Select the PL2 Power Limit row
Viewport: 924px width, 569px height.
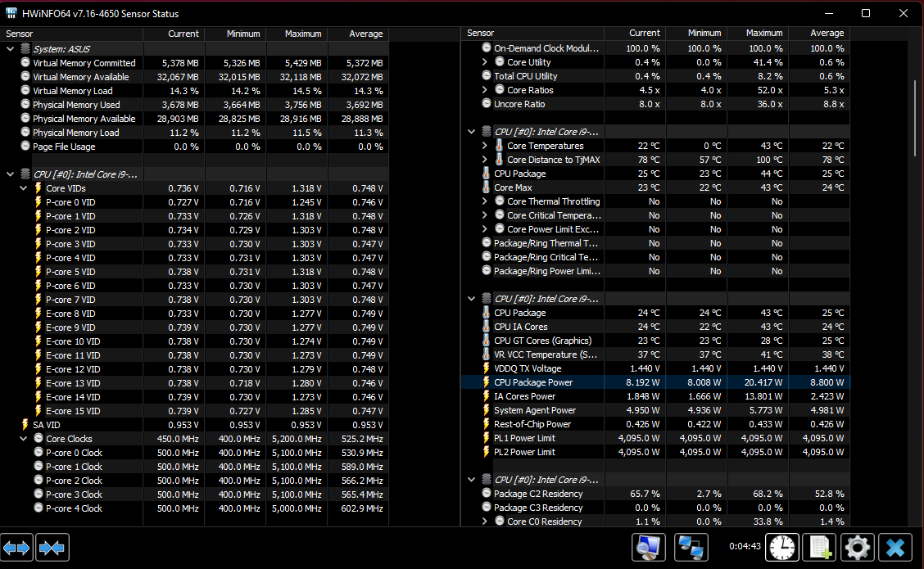coord(655,453)
